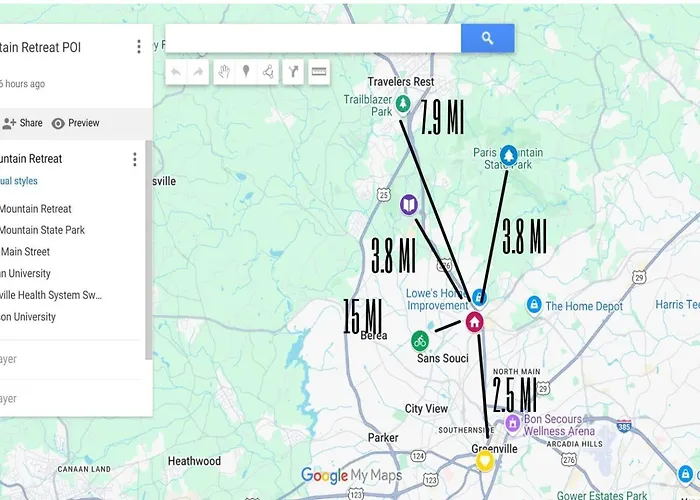Select the measure distances ruler tool
The width and height of the screenshot is (700, 500).
[x=320, y=72]
